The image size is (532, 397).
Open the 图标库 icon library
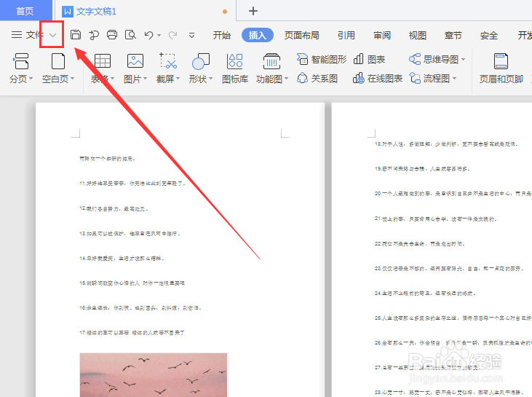coord(235,68)
